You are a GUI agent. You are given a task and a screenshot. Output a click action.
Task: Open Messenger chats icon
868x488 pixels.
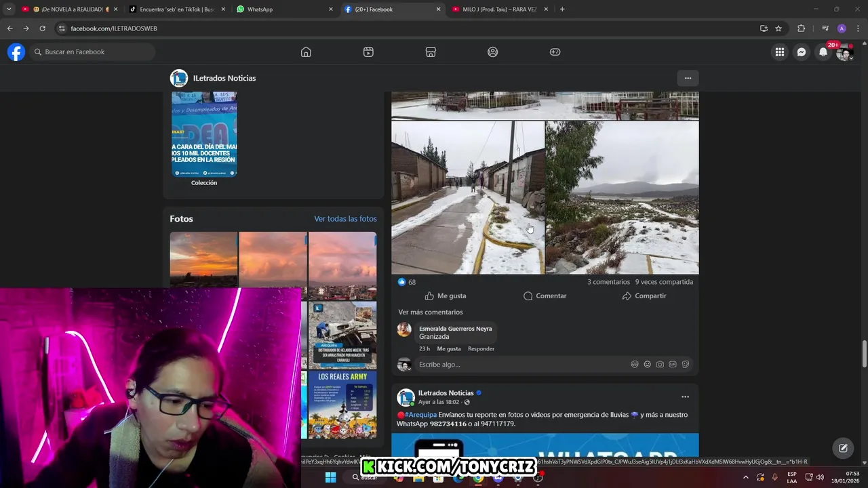(802, 52)
